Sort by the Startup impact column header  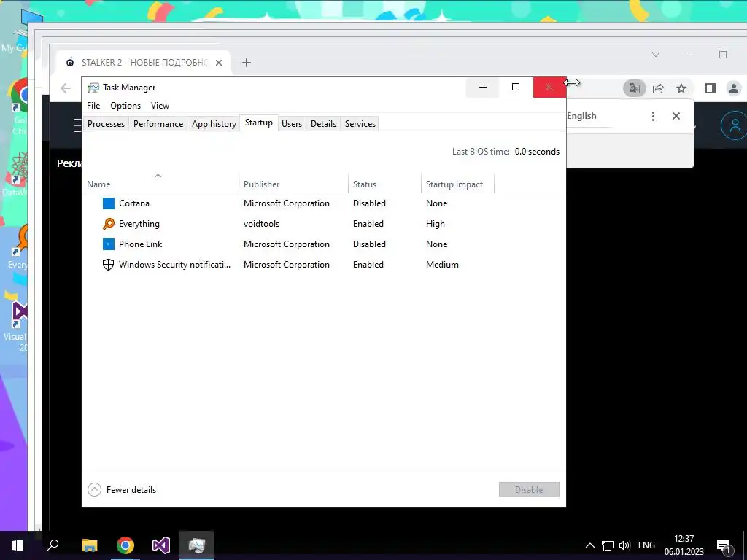[457, 184]
